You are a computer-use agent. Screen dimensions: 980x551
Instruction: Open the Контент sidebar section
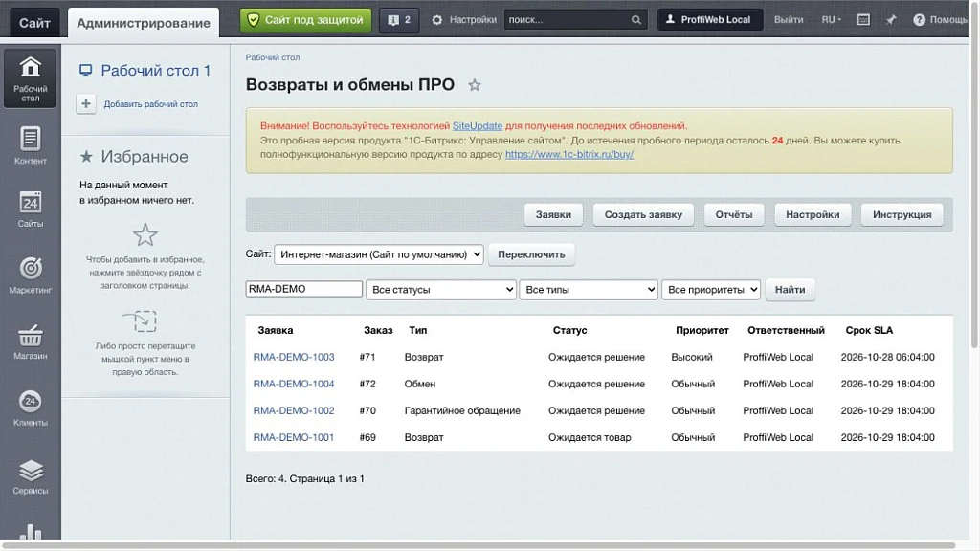pos(30,145)
